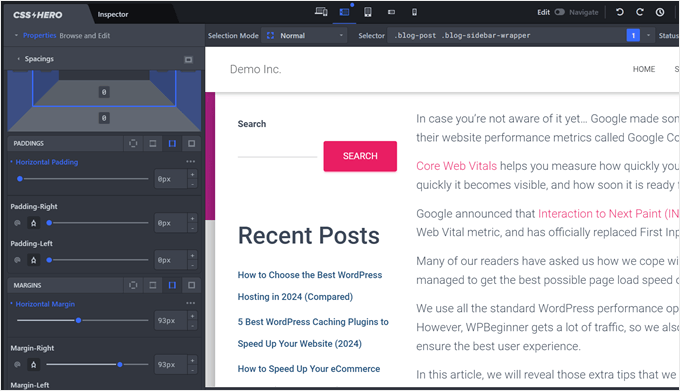The height and width of the screenshot is (391, 680).
Task: Click the Margin-Right slider handle
Action: coord(120,365)
